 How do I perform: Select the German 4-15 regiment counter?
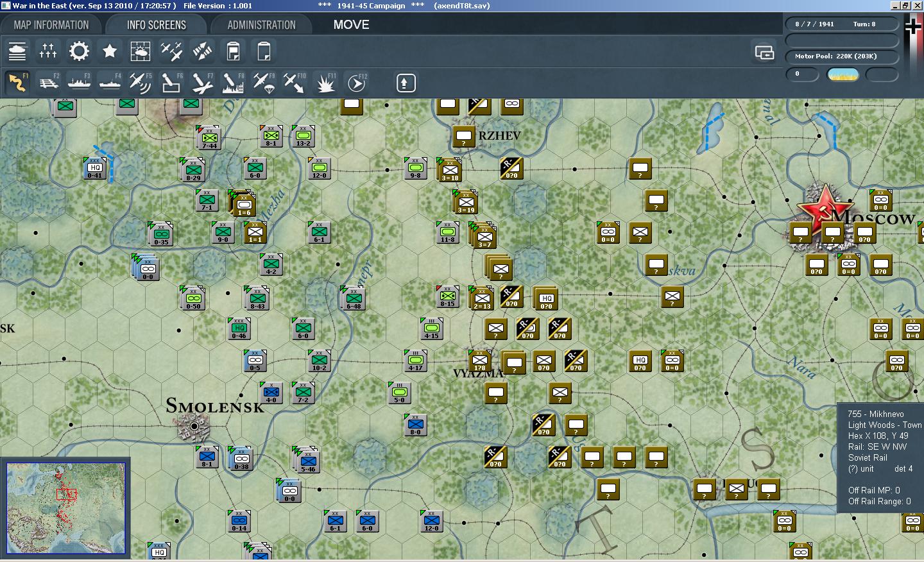(431, 328)
